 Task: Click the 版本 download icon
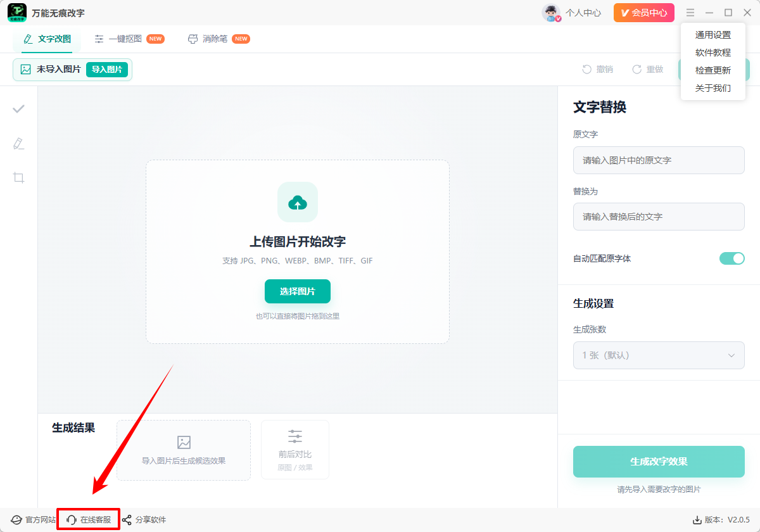click(x=697, y=520)
